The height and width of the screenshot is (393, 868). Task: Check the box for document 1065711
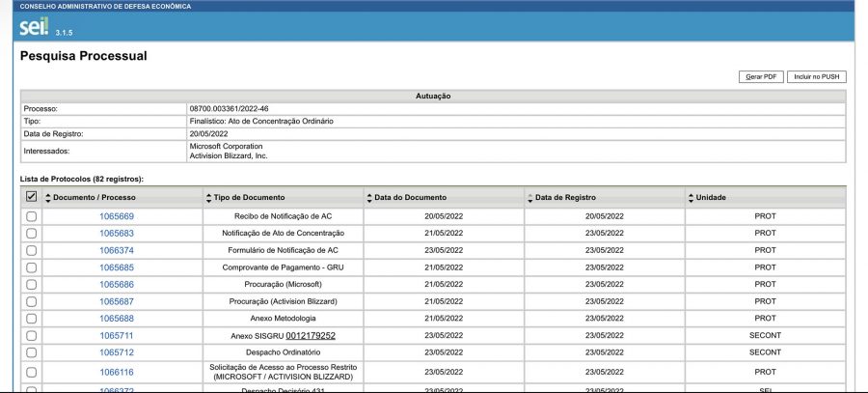tap(32, 336)
